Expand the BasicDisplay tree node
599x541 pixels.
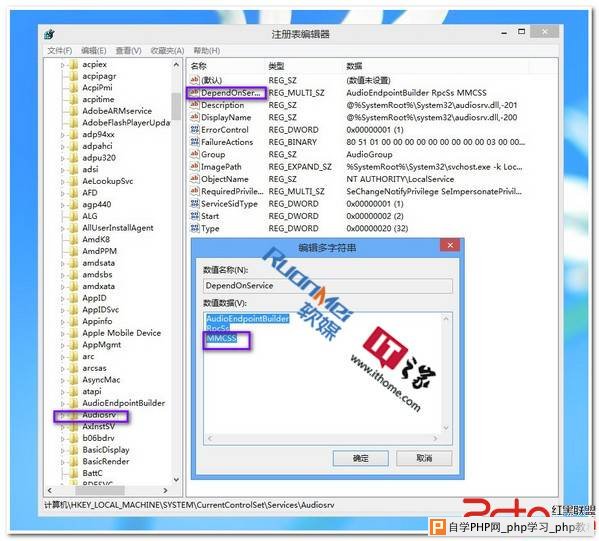tap(63, 450)
